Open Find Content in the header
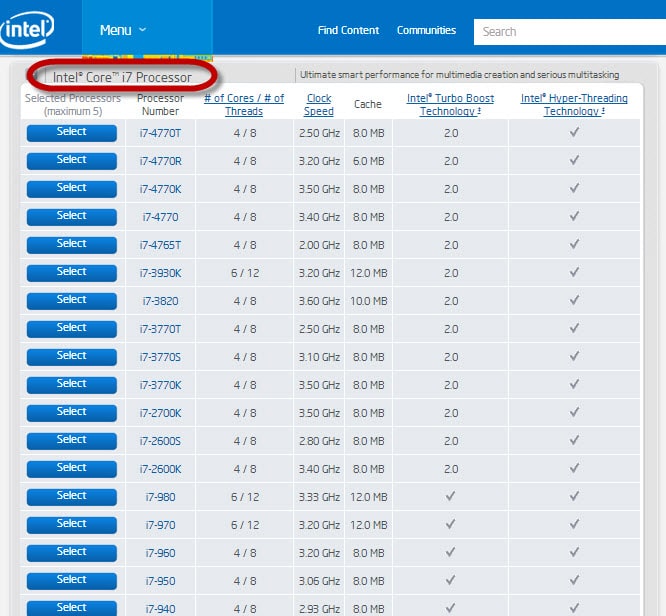The height and width of the screenshot is (616, 666). pos(348,30)
